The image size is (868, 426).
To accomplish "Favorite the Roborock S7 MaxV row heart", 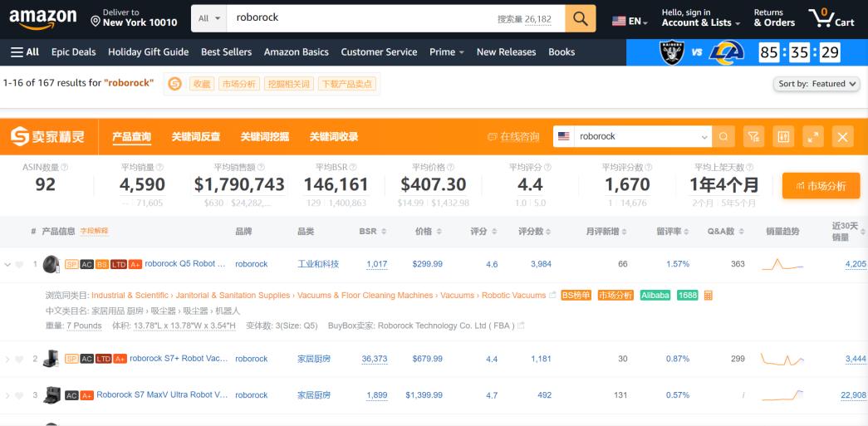I will 19,395.
